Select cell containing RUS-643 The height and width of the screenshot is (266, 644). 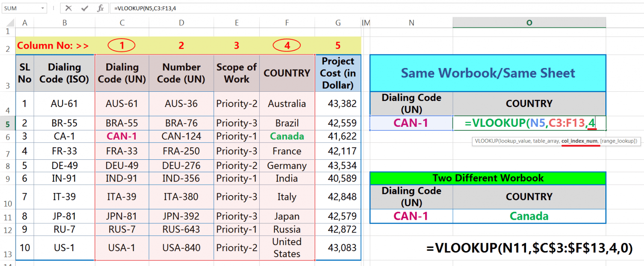(182, 229)
